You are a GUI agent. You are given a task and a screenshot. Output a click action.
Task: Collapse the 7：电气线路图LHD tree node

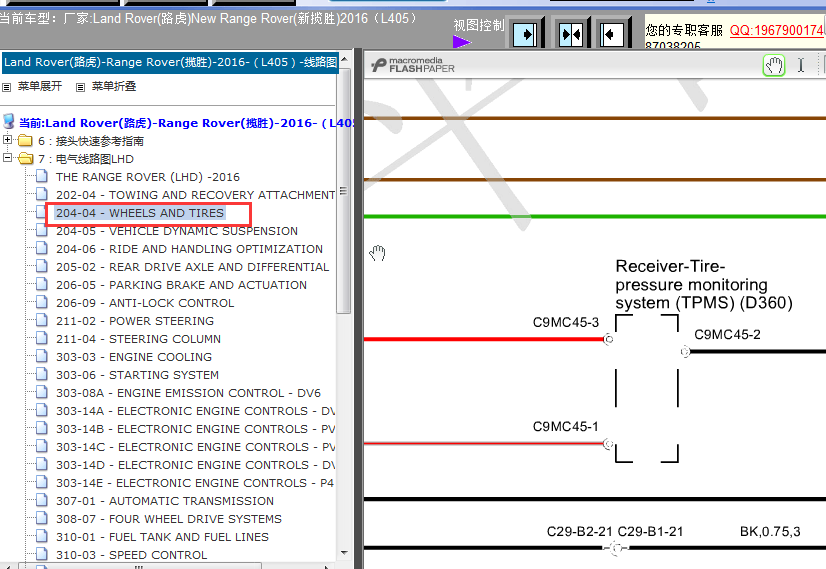(x=7, y=158)
